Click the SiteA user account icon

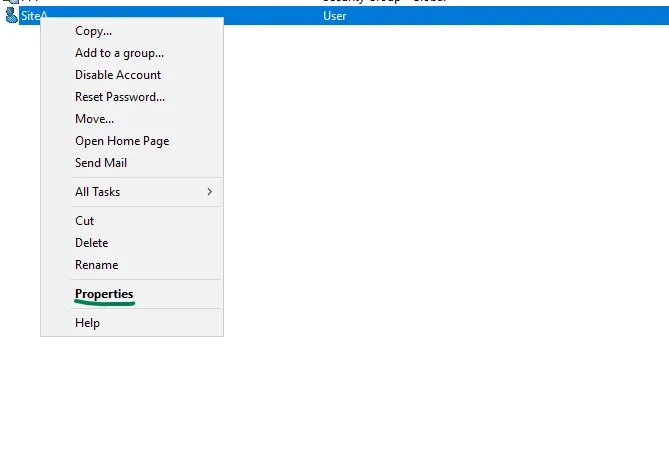point(11,15)
